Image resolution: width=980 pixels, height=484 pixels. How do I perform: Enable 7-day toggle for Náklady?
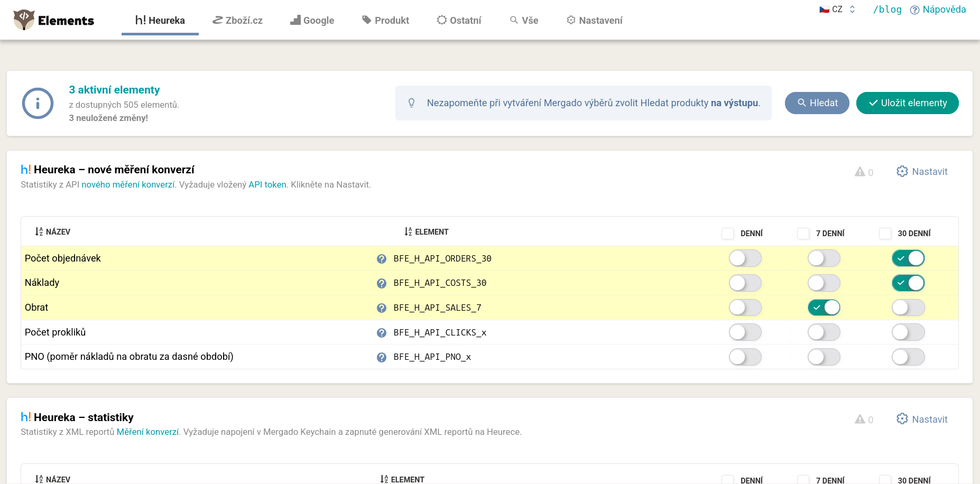(824, 283)
